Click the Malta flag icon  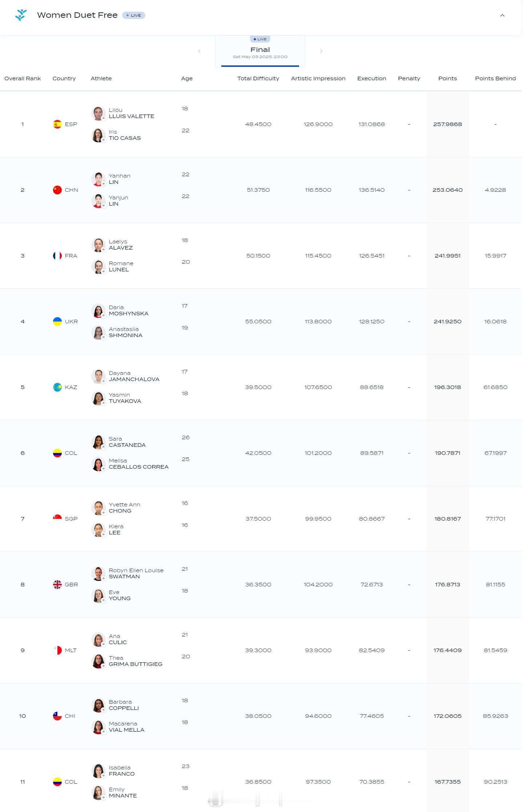coord(57,650)
